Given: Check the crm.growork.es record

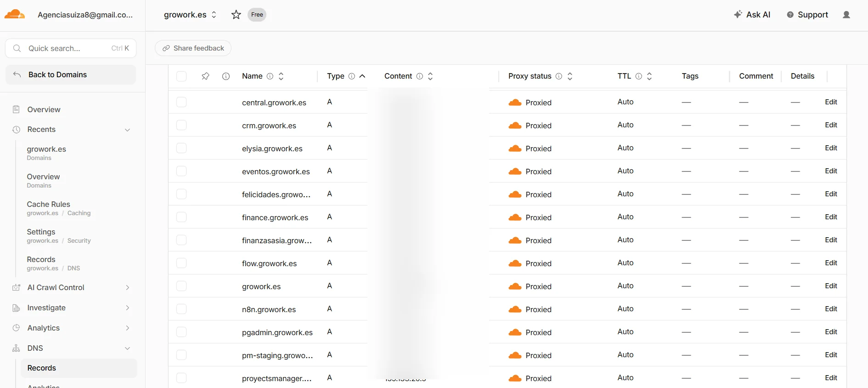Looking at the screenshot, I should coord(181,125).
